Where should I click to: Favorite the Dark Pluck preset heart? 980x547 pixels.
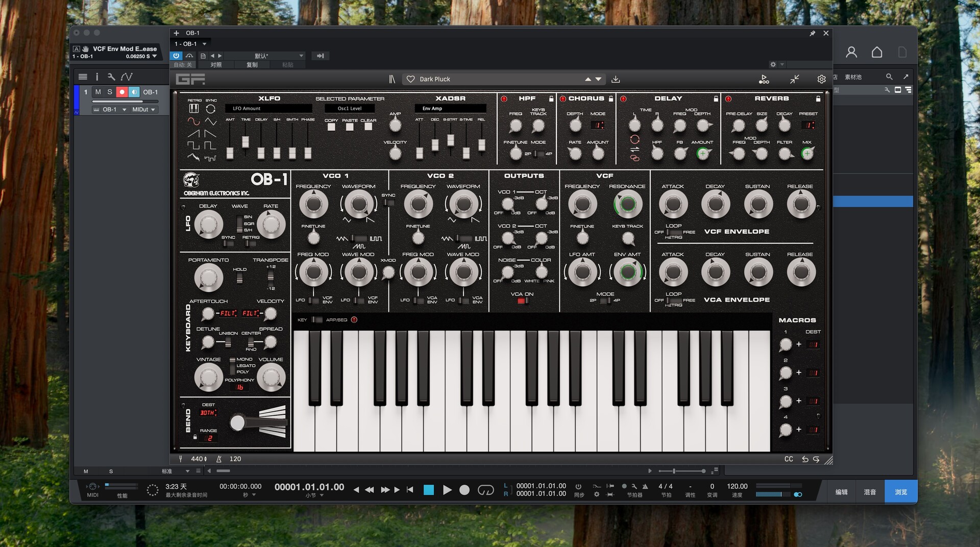click(x=410, y=79)
